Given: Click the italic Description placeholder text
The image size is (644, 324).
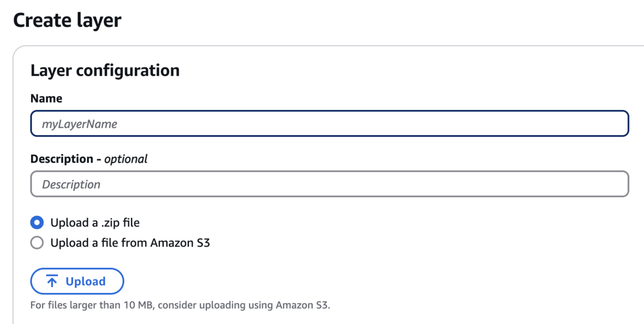Looking at the screenshot, I should tap(71, 185).
